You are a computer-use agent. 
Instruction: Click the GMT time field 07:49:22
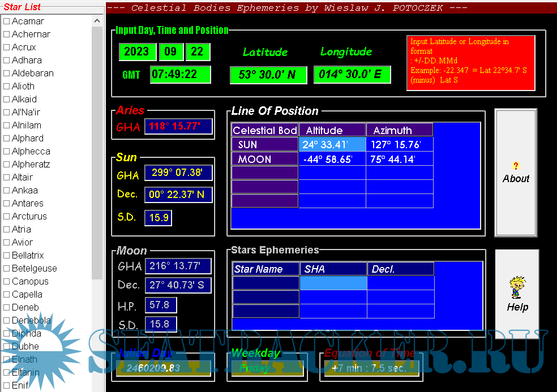coord(180,75)
